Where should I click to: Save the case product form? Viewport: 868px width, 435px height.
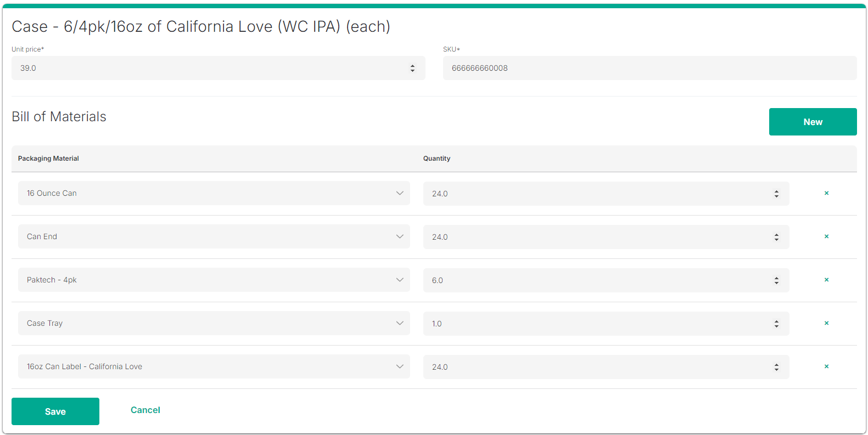(x=55, y=411)
